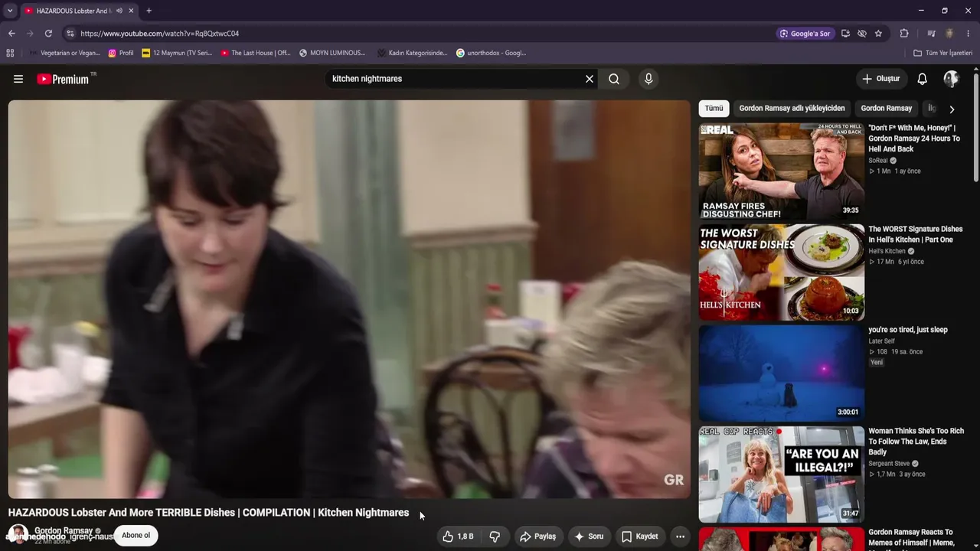Bookmark the page with the star icon
Image resolution: width=980 pixels, height=551 pixels.
tap(878, 34)
